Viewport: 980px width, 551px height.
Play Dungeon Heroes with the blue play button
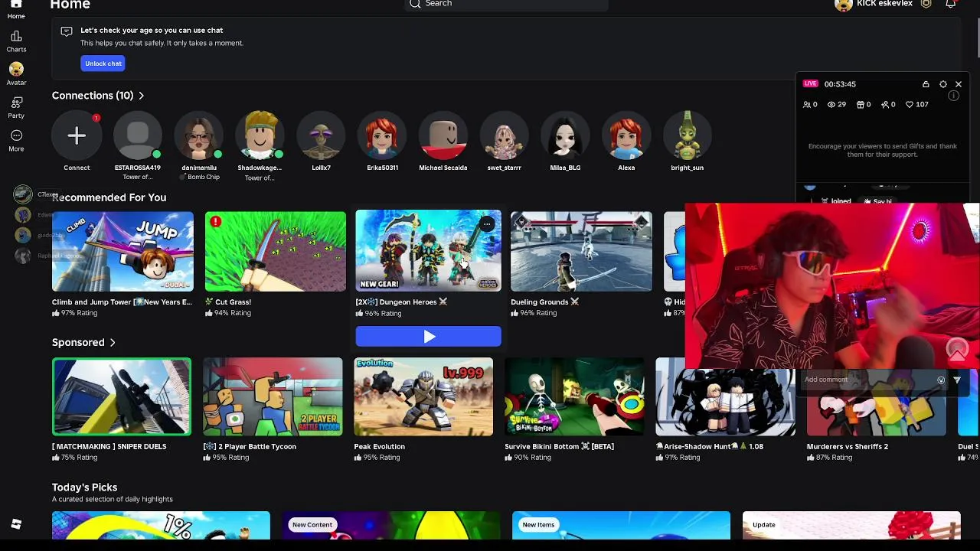point(429,336)
